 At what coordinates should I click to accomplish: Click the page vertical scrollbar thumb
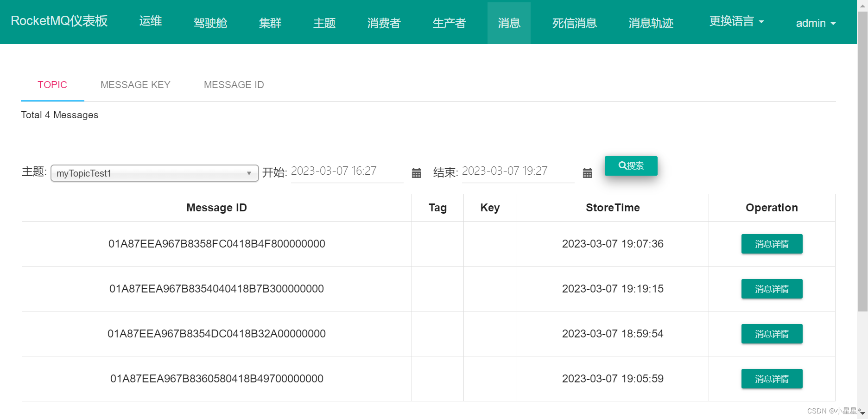[862, 161]
